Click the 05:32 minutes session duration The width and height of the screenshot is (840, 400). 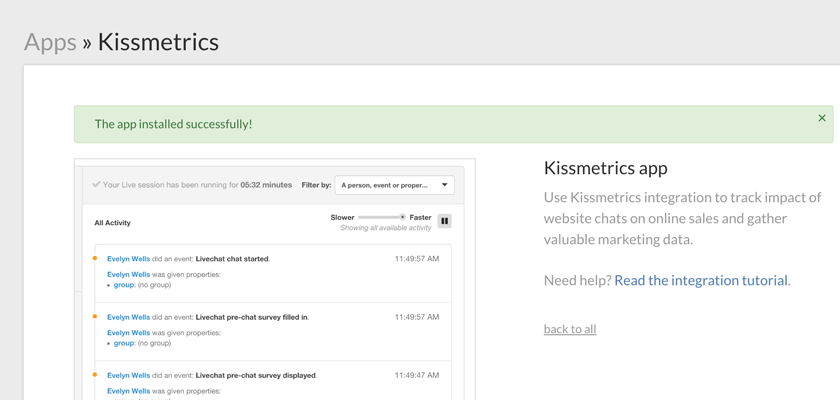tap(266, 185)
